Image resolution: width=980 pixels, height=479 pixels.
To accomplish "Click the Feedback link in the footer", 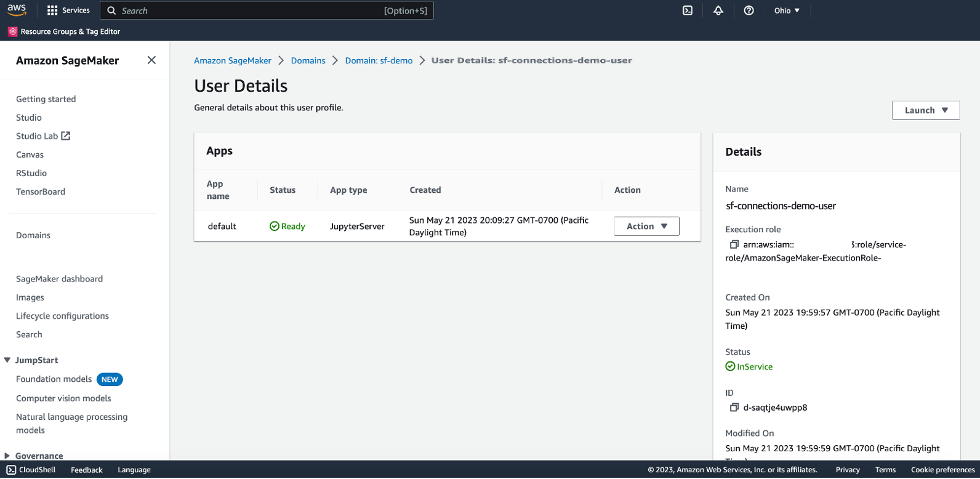I will (x=87, y=470).
